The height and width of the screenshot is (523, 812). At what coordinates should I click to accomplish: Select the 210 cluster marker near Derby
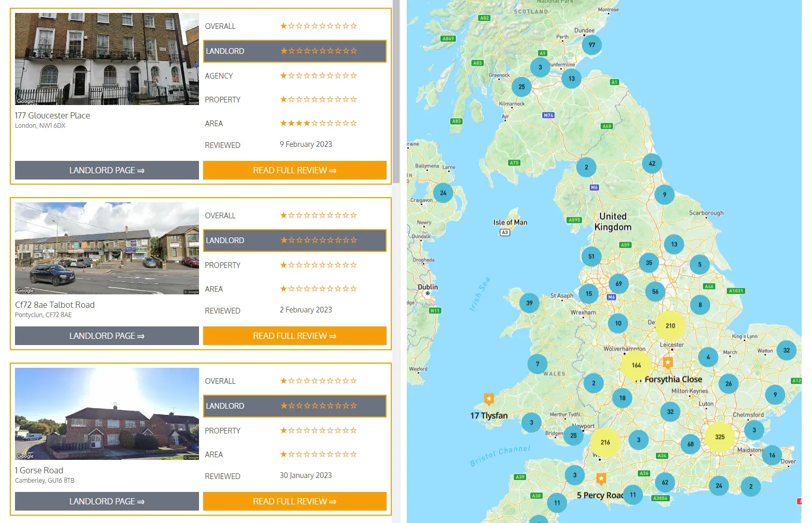coord(670,325)
